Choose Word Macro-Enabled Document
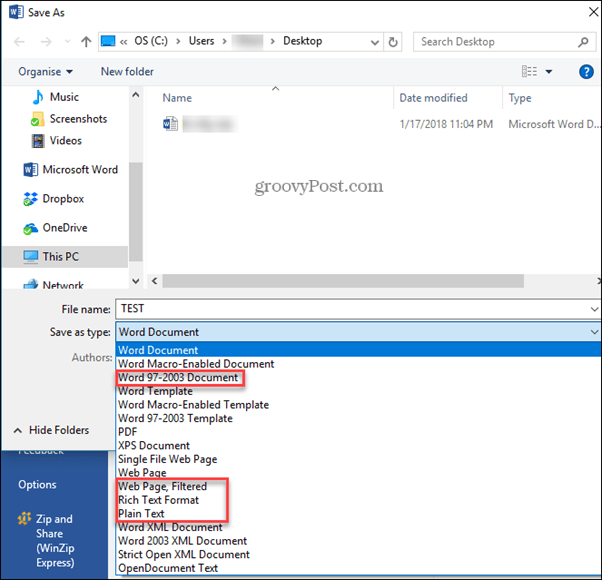The image size is (602, 580). coord(196,364)
